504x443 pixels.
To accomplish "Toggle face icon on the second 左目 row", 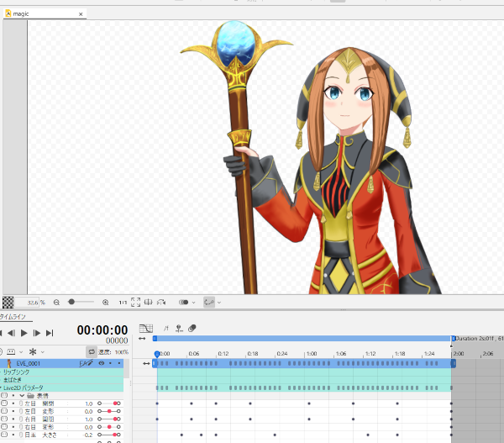I will (4, 411).
